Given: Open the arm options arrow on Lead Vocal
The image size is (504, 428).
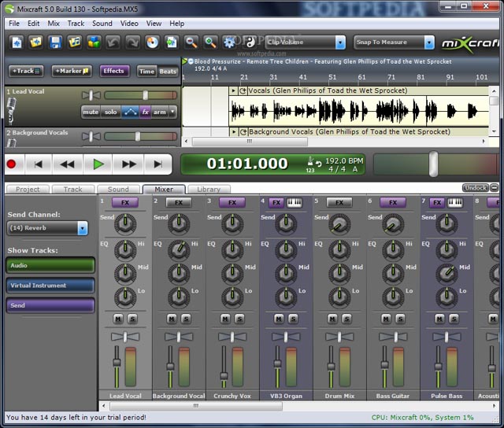Looking at the screenshot, I should point(173,112).
